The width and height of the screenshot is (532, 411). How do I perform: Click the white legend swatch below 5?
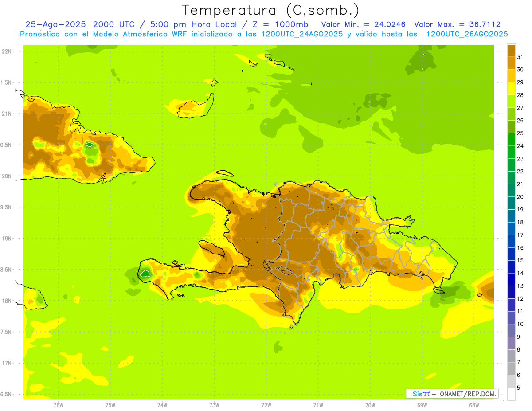(511, 394)
